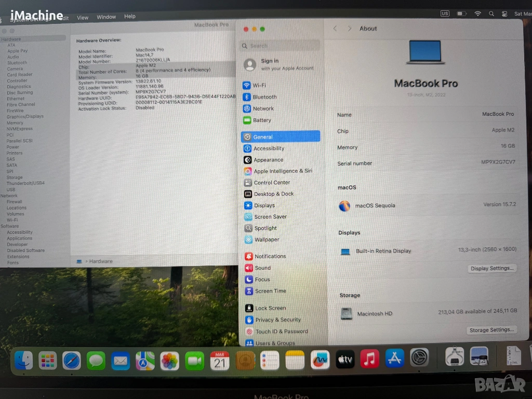The height and width of the screenshot is (399, 532).
Task: Open Launchpad from the Dock
Action: point(47,361)
